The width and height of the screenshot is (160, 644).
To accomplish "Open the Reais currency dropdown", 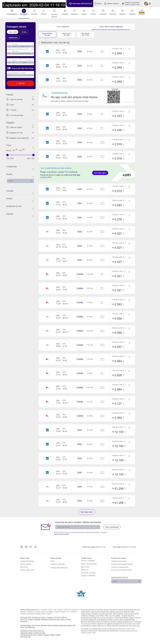I will (21, 181).
